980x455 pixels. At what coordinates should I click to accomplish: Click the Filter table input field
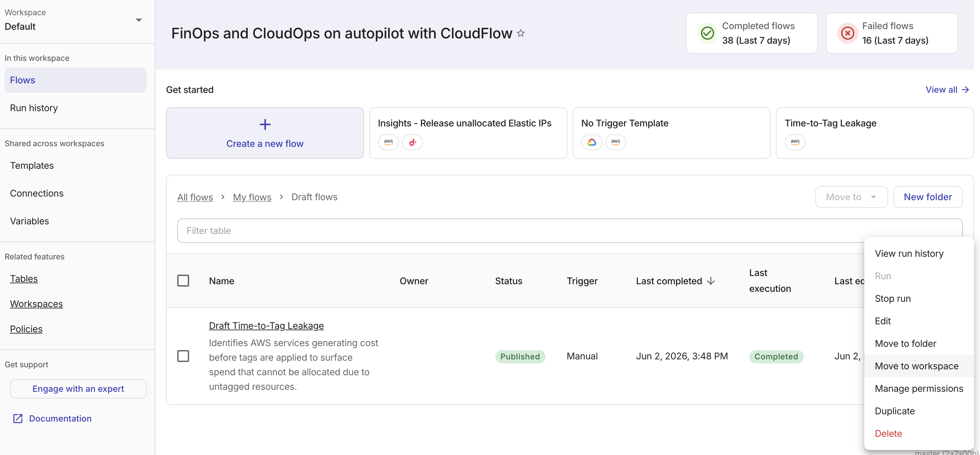pos(570,231)
